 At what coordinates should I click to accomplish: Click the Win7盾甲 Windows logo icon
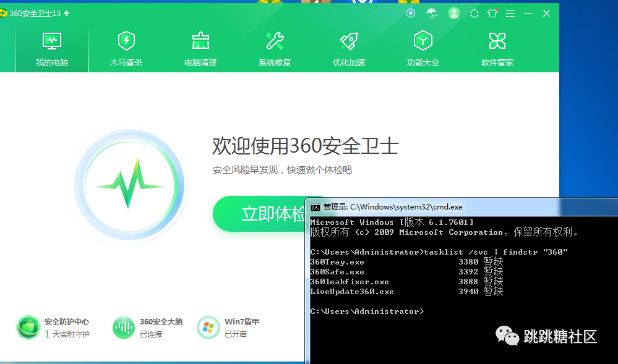click(x=208, y=328)
